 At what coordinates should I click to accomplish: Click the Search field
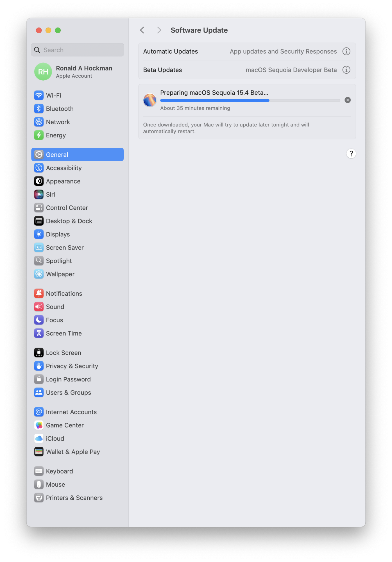coord(77,50)
